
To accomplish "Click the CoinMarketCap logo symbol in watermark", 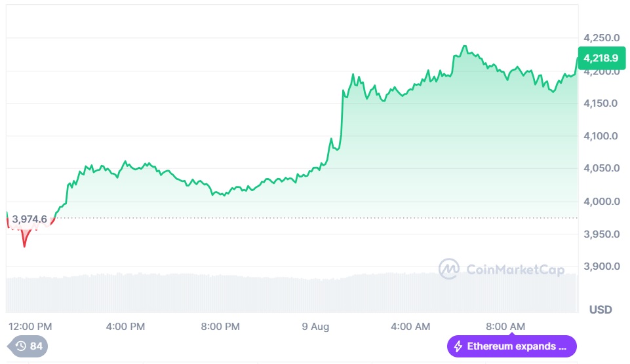I will point(448,268).
